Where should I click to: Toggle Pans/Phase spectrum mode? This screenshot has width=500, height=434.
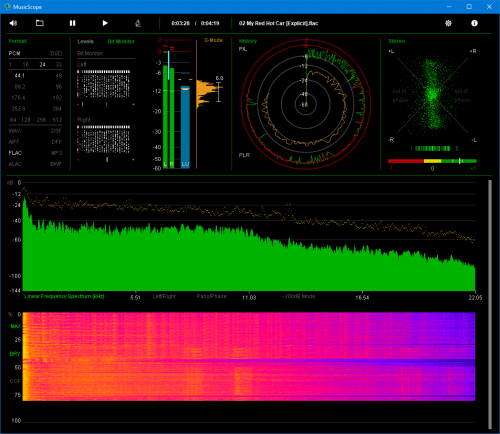(x=211, y=296)
